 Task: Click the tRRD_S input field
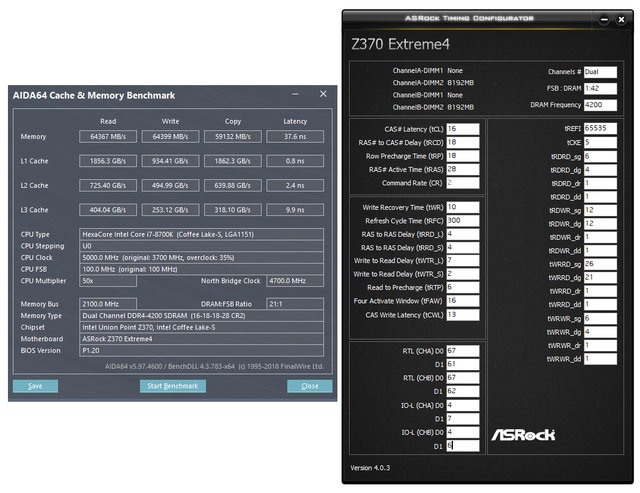(x=462, y=248)
